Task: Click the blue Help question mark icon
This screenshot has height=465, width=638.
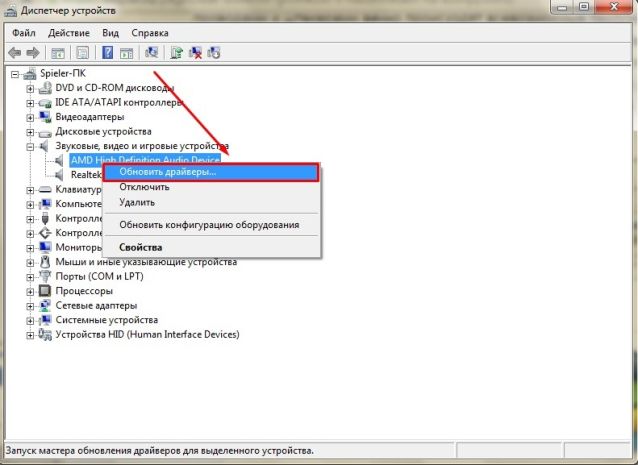Action: click(107, 52)
